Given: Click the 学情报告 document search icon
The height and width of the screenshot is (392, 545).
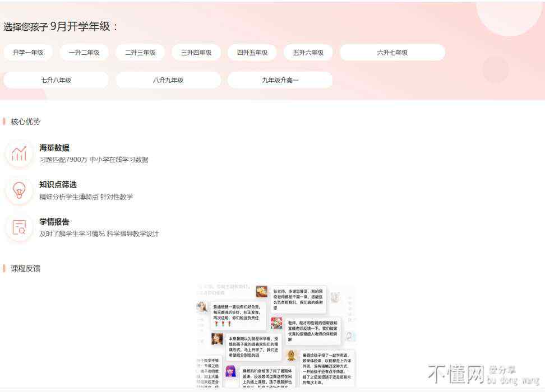Looking at the screenshot, I should [x=20, y=227].
